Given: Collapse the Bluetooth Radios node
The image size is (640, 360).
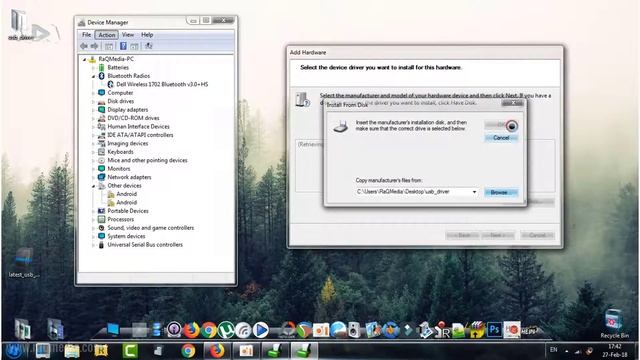Looking at the screenshot, I should coord(93,76).
